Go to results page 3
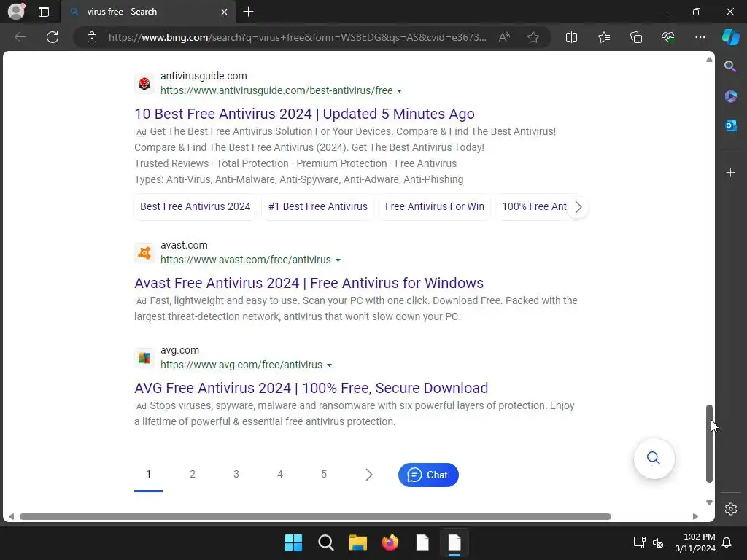This screenshot has height=560, width=747. (x=236, y=474)
